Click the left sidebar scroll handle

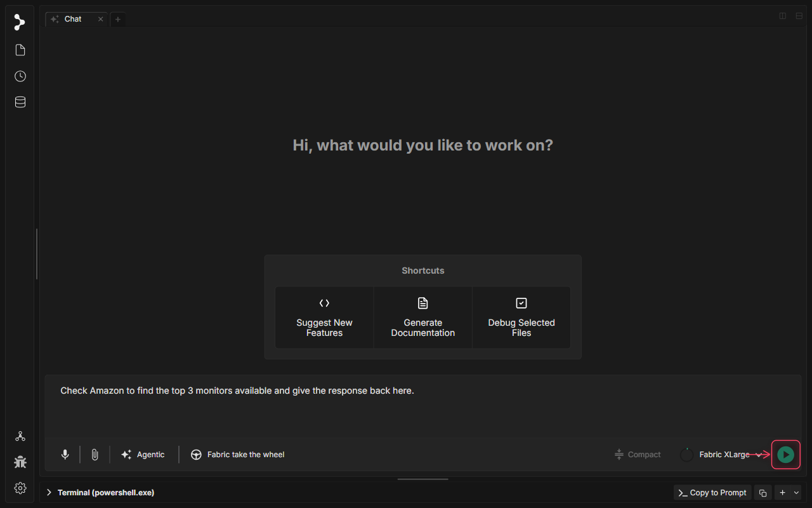[x=37, y=254]
